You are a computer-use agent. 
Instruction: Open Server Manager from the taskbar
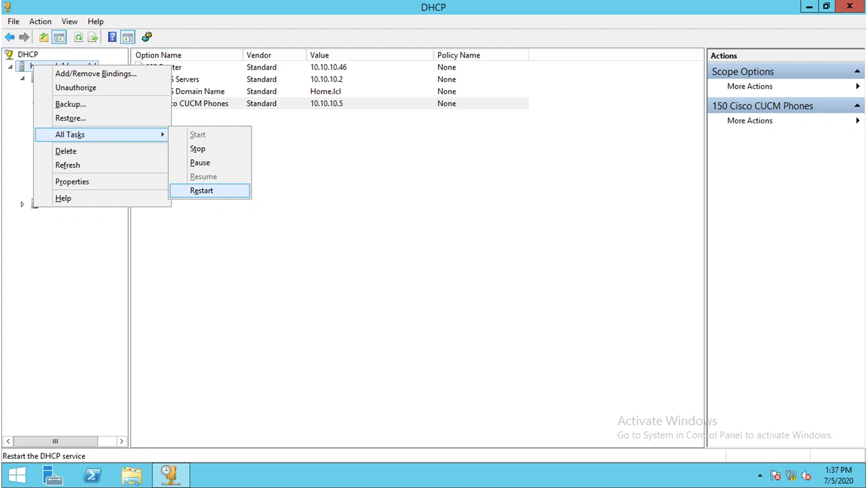[x=53, y=476]
